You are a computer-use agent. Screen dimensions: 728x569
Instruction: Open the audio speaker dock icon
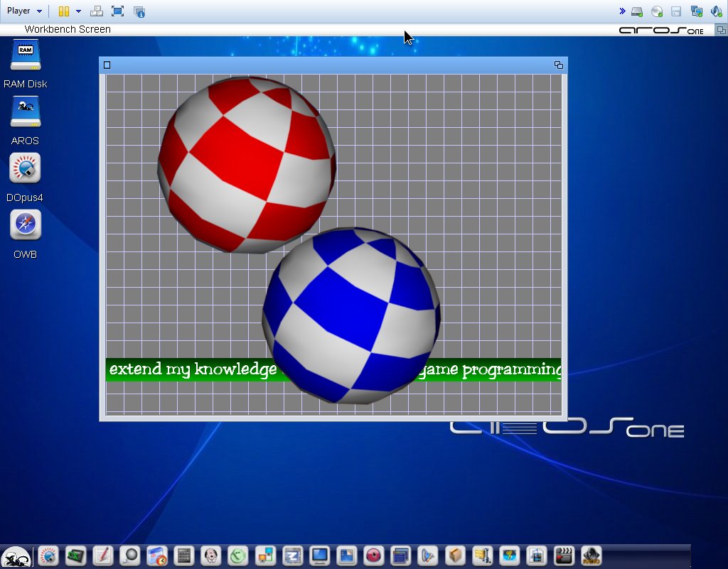pyautogui.click(x=591, y=556)
